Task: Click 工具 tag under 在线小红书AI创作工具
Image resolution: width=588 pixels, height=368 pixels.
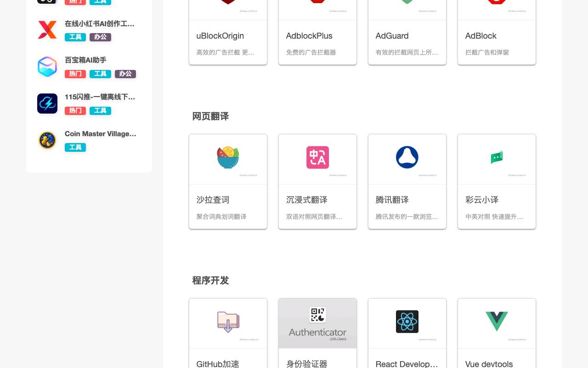Action: click(x=75, y=37)
